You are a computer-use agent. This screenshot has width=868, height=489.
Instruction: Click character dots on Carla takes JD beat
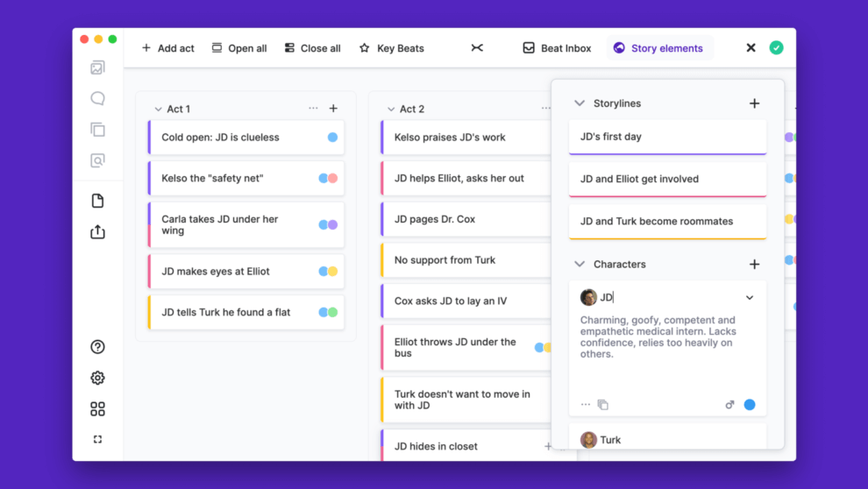328,224
